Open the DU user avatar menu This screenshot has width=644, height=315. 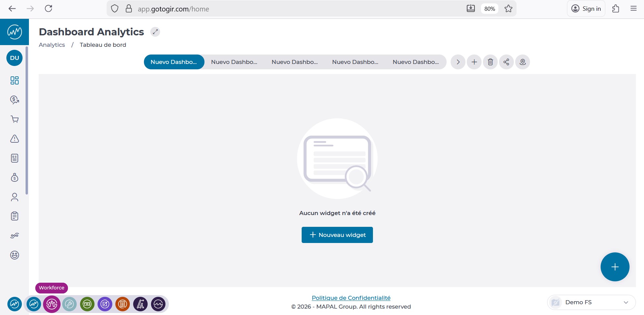pos(14,58)
